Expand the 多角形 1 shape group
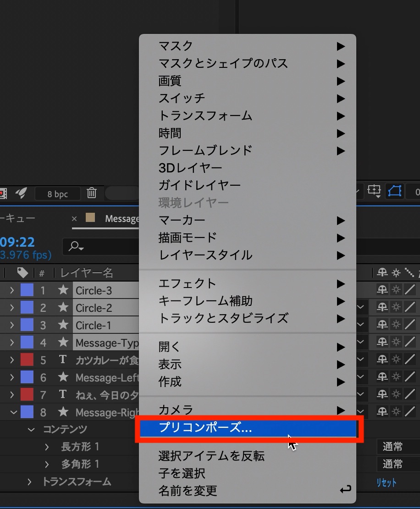Screen dimensions: 420x509 coord(47,465)
